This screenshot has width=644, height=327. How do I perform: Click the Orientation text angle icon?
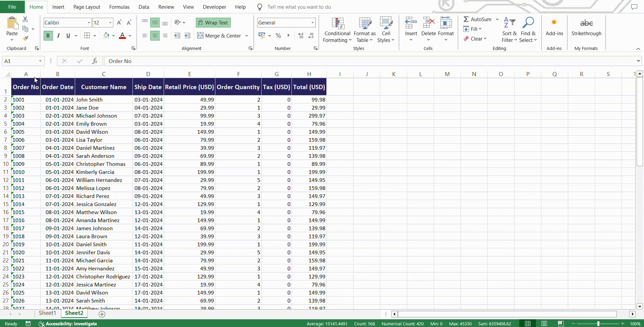[177, 23]
